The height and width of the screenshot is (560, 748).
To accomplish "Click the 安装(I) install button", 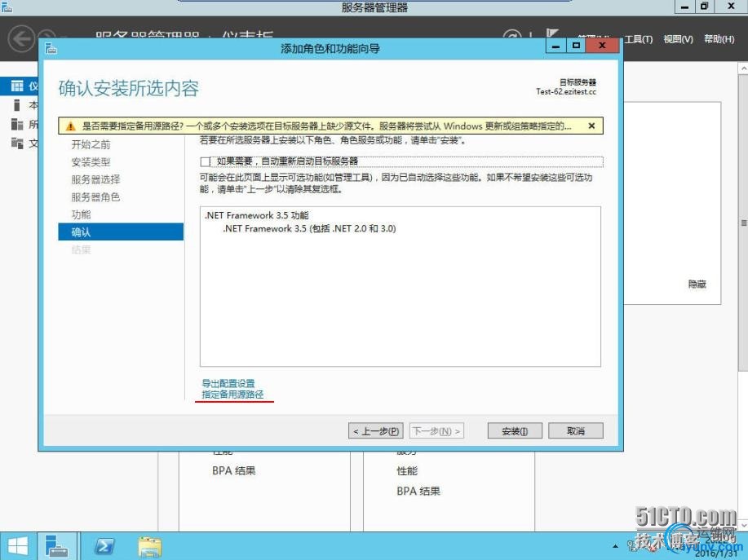I will pyautogui.click(x=515, y=431).
